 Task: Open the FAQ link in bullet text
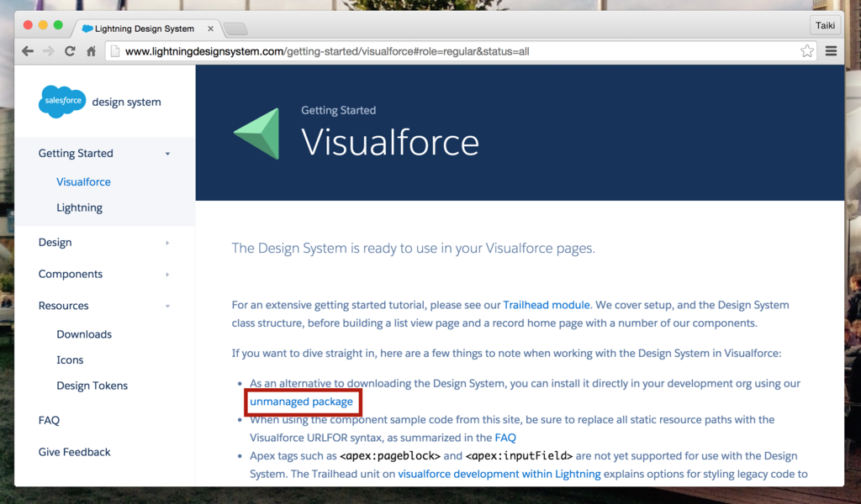pyautogui.click(x=505, y=438)
